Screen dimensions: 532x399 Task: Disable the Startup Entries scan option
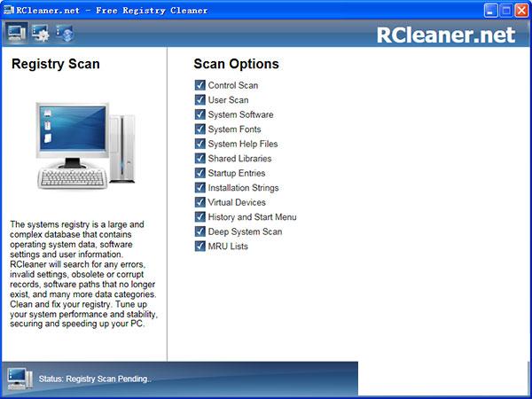(199, 173)
